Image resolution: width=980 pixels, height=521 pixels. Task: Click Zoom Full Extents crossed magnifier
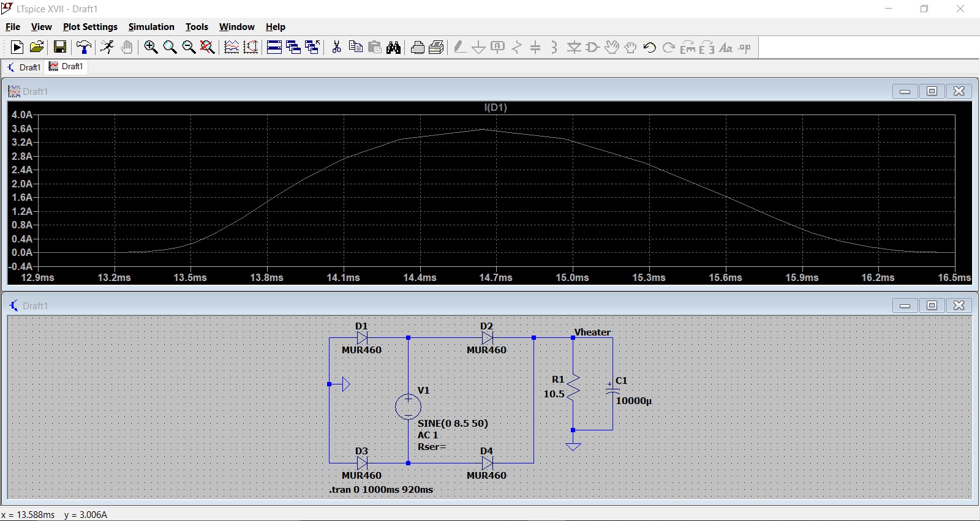pyautogui.click(x=208, y=47)
